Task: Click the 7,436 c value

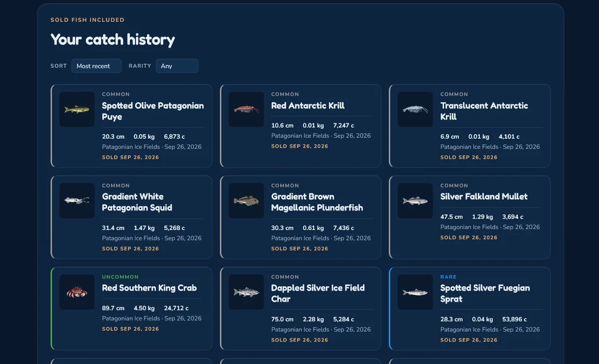Action: point(344,228)
